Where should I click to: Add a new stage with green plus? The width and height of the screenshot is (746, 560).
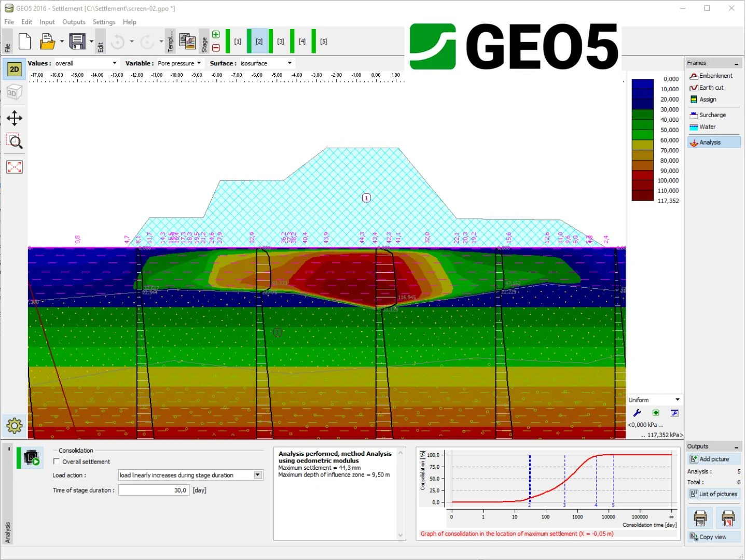(x=216, y=35)
